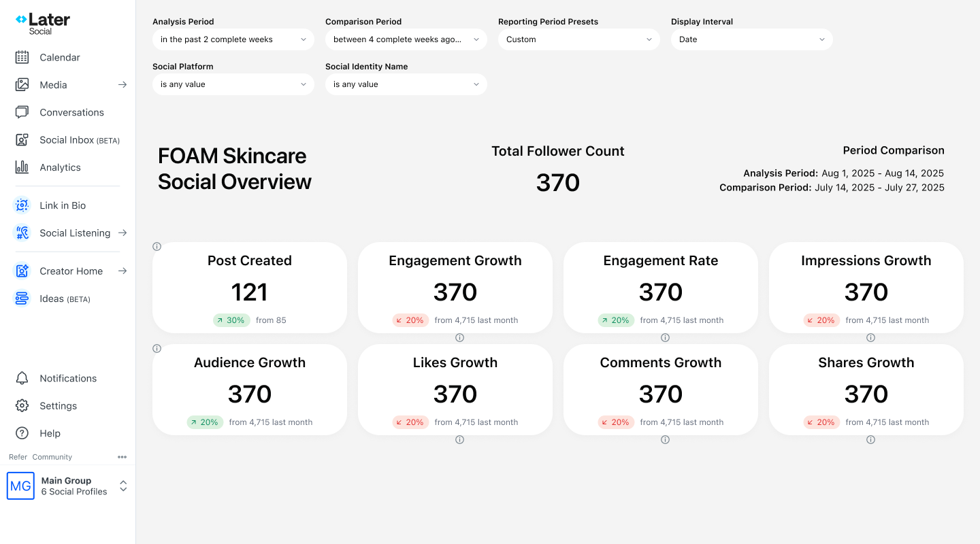This screenshot has height=544, width=980.
Task: Click the Conversations chat icon
Action: coord(22,112)
